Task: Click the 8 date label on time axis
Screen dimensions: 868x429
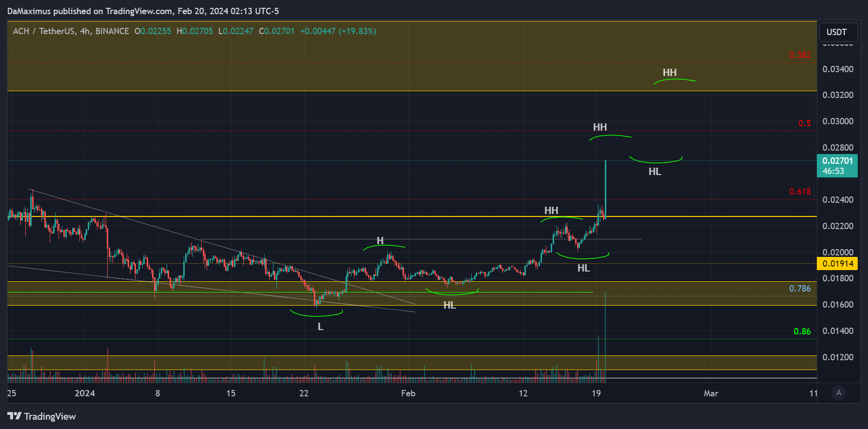Action: pos(158,393)
